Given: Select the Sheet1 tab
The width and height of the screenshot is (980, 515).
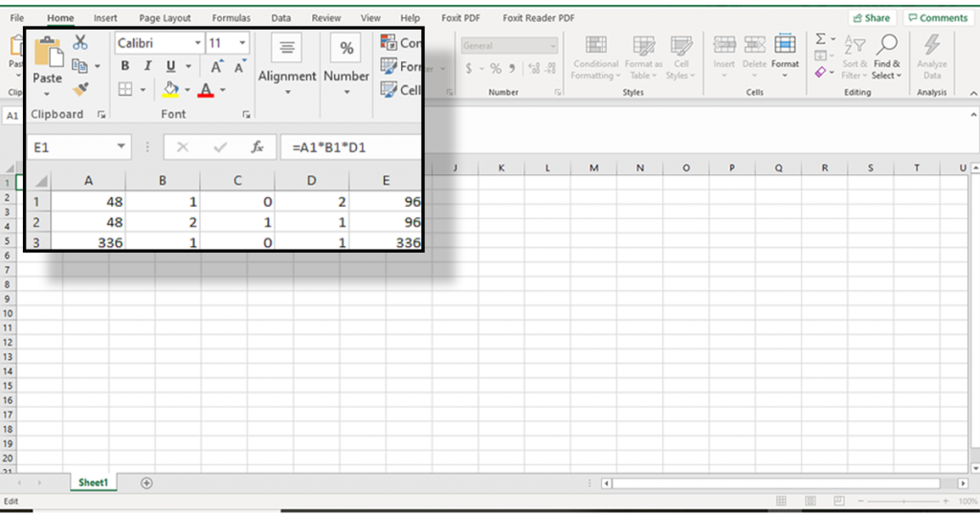Looking at the screenshot, I should pyautogui.click(x=93, y=482).
